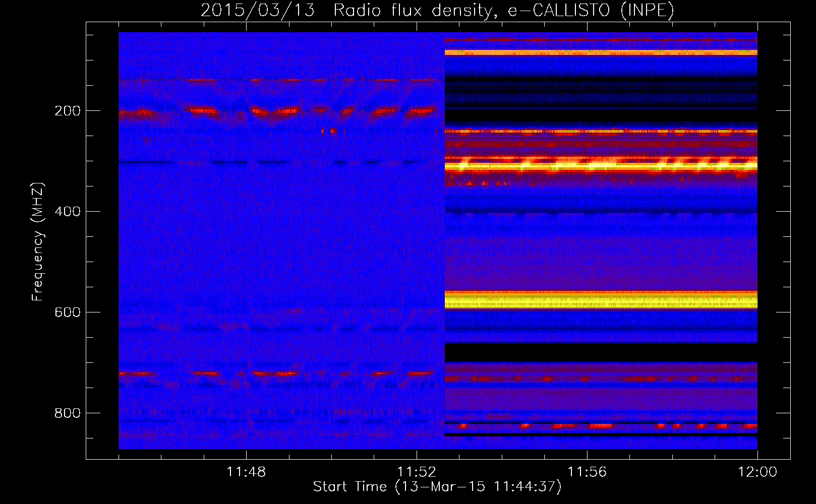Click the 'Start Time (13-Mar-15 11:44:37)' label
The height and width of the screenshot is (504, 816).
(437, 487)
